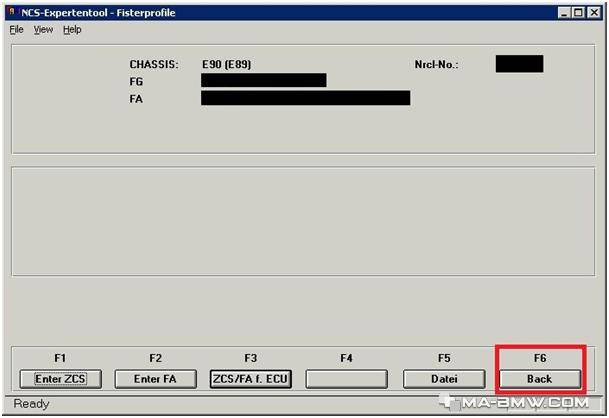Screen dimensions: 609x418
Task: Click the CHASSIS: label
Action: (154, 64)
